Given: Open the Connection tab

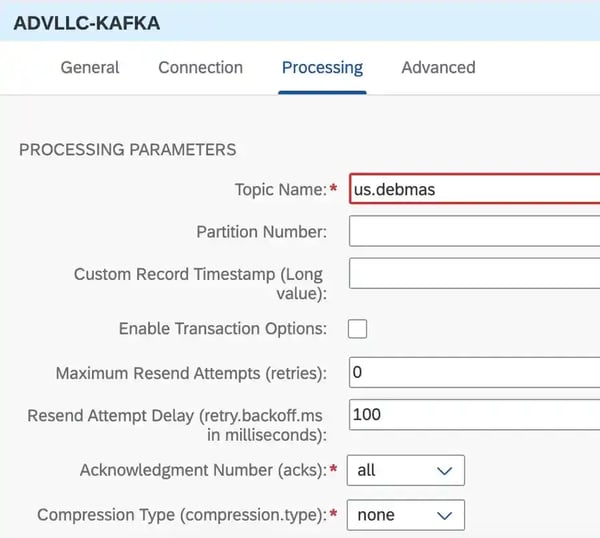Looking at the screenshot, I should coord(200,68).
